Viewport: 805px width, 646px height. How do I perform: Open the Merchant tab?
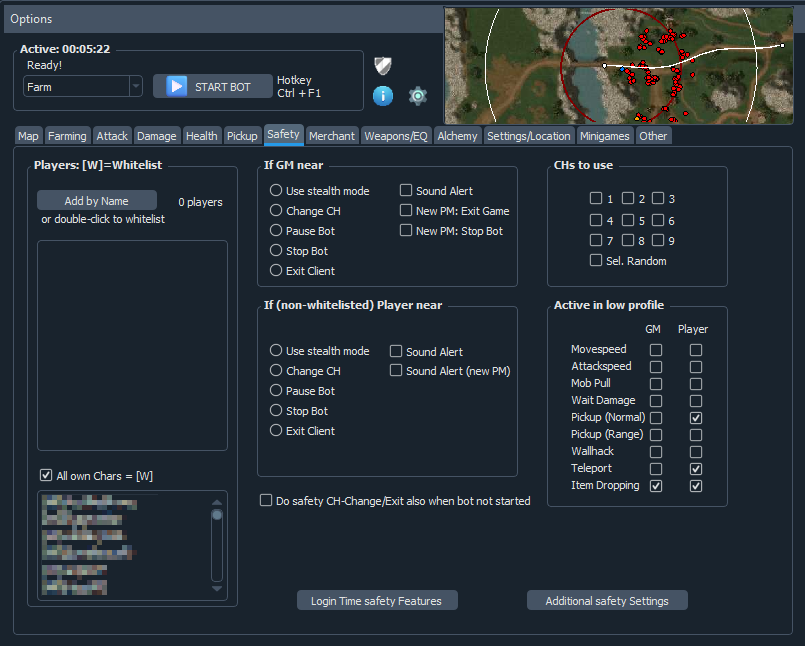[332, 136]
